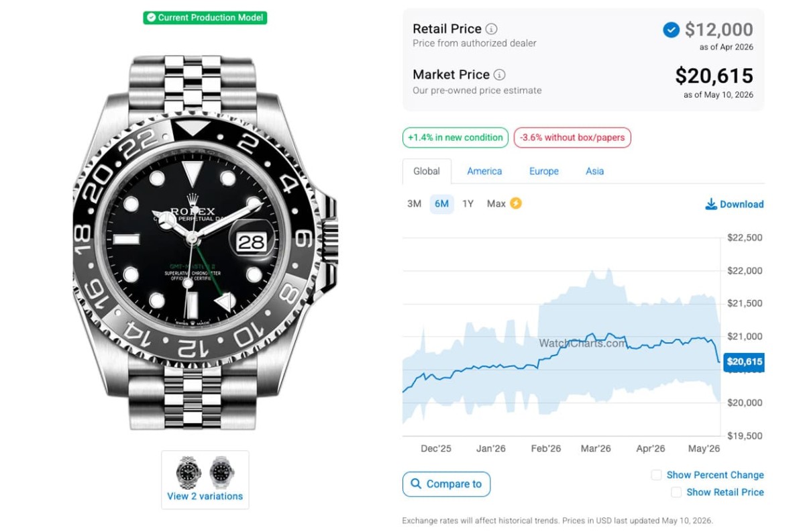Enable the Show Retail Price checkbox

pos(676,492)
